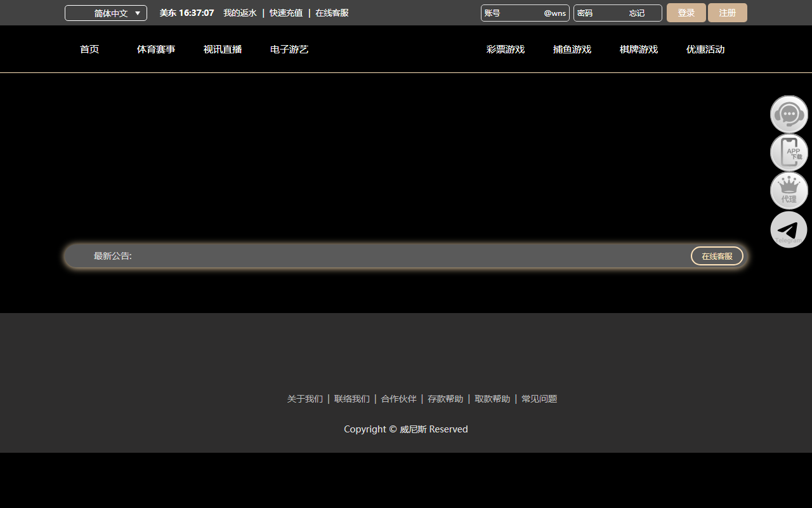
Task: Click the 最新公告 announcement label
Action: (113, 256)
